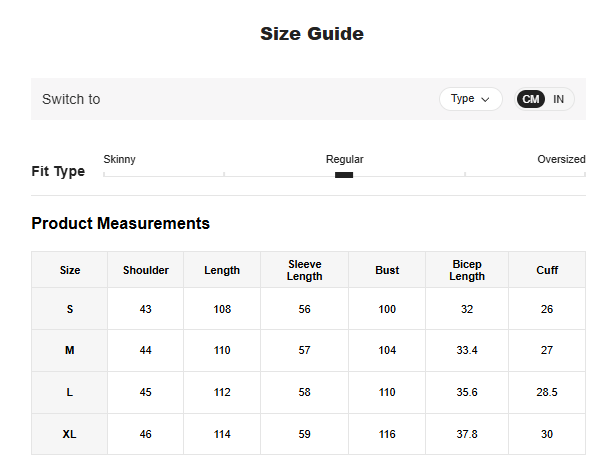Click the Length value 114 cell
609x460 pixels.
222,434
